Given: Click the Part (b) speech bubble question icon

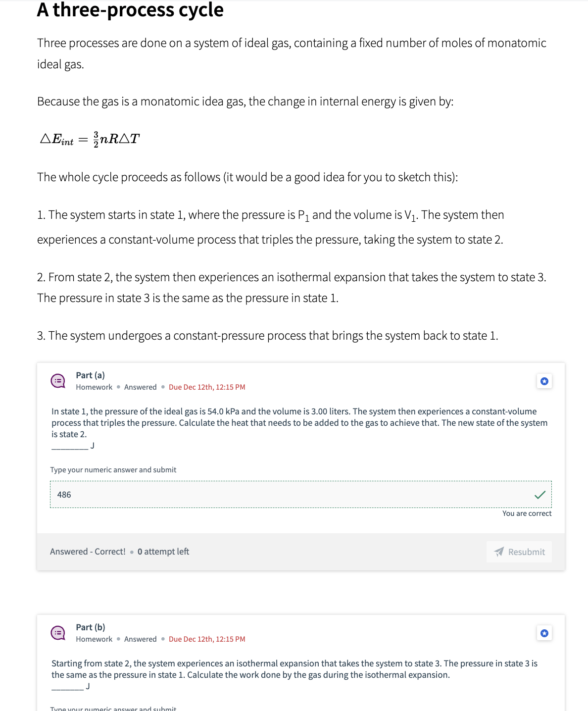Looking at the screenshot, I should [x=58, y=633].
